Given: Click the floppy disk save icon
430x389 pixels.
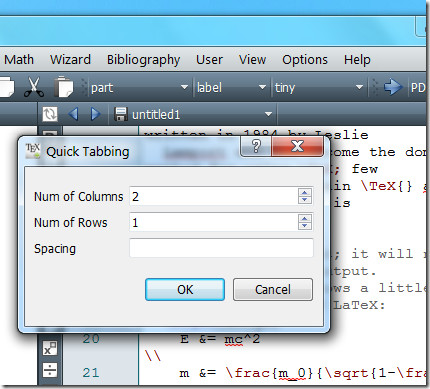Looking at the screenshot, I should [x=120, y=114].
